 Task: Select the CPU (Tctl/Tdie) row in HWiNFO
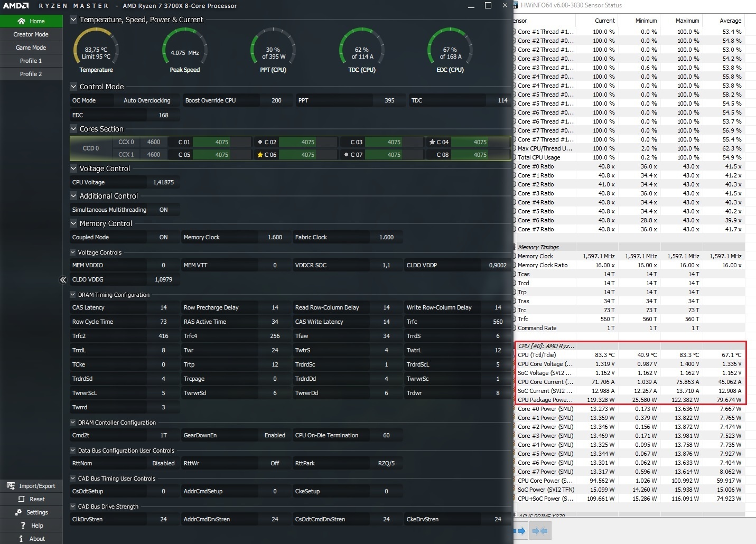click(630, 355)
